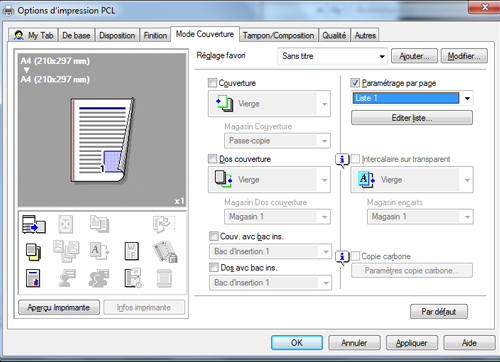Open Bac d'insertion 1 dropdown under Couv. avc bac ins.
Image resolution: width=500 pixels, height=362 pixels.
pyautogui.click(x=271, y=251)
